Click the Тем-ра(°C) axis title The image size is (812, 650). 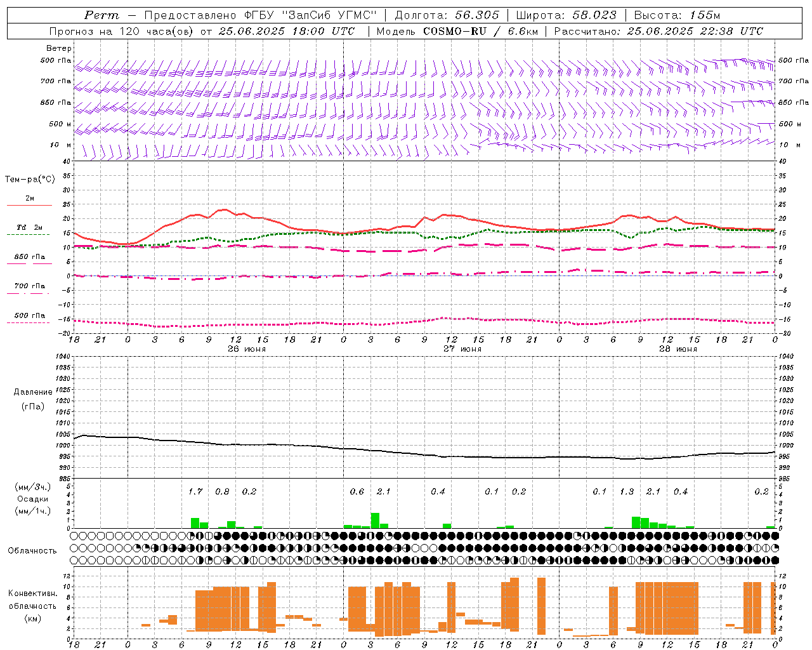click(30, 180)
